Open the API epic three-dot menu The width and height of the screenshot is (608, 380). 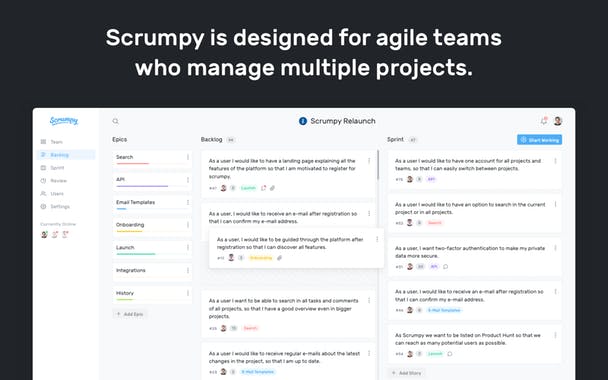[188, 180]
